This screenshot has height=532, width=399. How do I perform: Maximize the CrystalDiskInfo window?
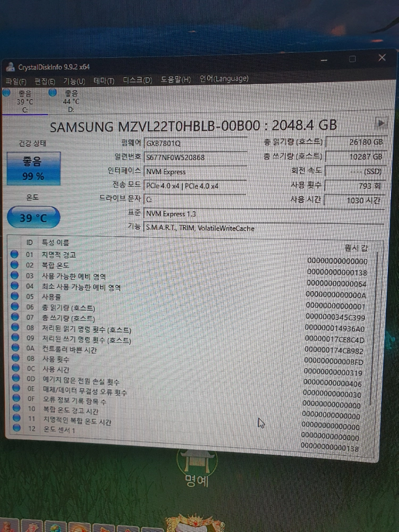tap(353, 59)
